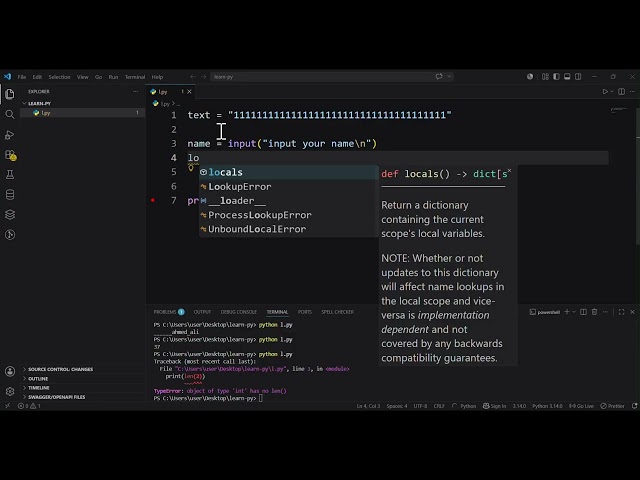Open the new terminal launch profile dropdown
This screenshot has width=640, height=480.
point(573,312)
